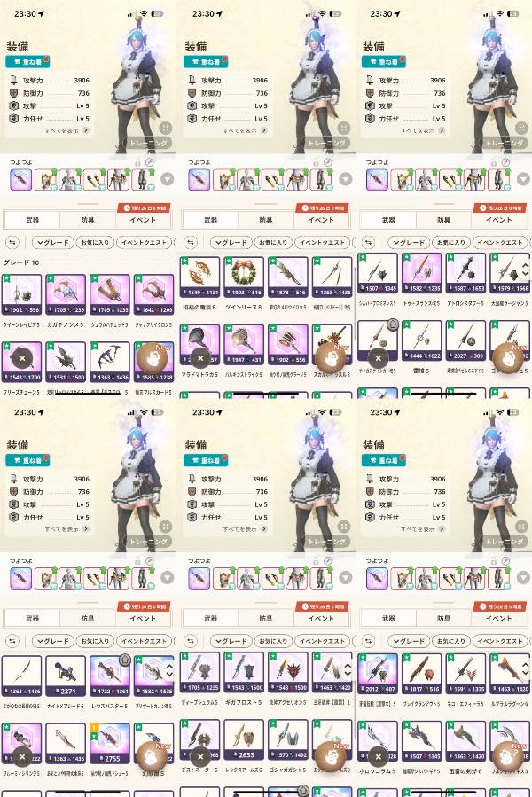532x797 pixels.
Task: Expand the グレード dropdown above the グレード 10 heading
Action: coord(53,242)
